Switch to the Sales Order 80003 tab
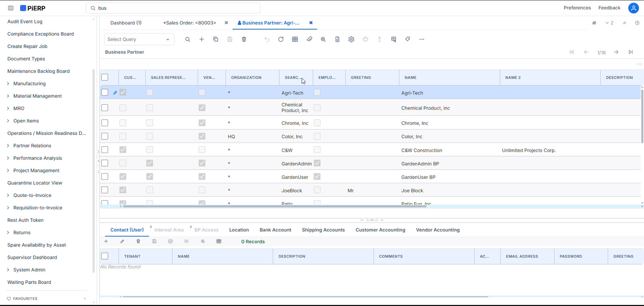644x306 pixels. (190, 23)
